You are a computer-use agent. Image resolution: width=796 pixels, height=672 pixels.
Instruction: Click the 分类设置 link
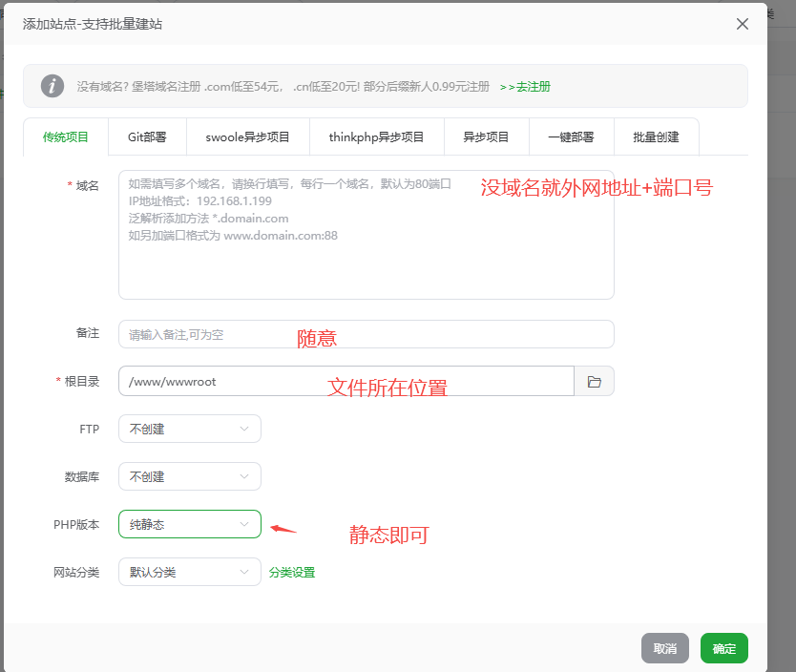click(x=292, y=573)
